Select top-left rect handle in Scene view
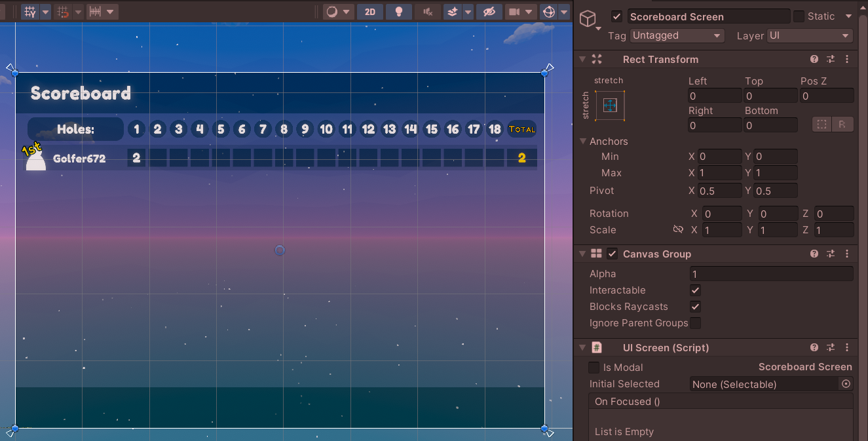 [15, 73]
